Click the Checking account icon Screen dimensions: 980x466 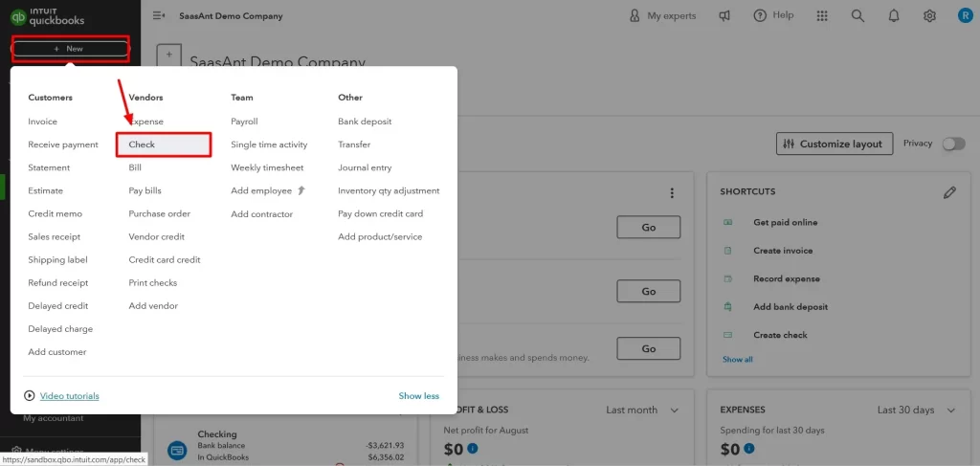(x=177, y=449)
